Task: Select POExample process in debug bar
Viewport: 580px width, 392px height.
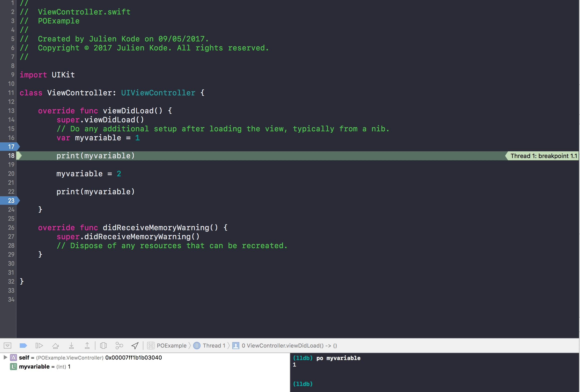Action: (x=167, y=346)
